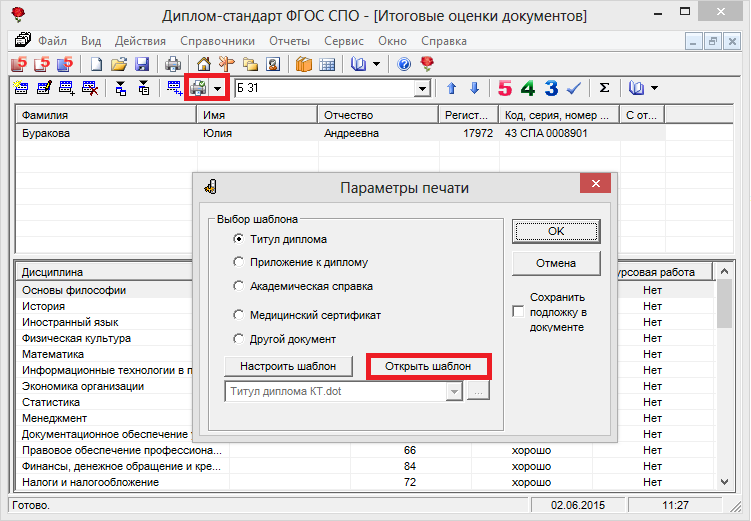Open the Справочники menu
This screenshot has width=751, height=521.
tap(217, 41)
